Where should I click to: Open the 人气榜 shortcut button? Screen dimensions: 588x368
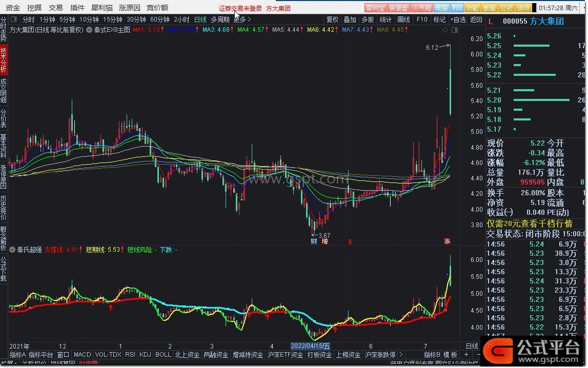pyautogui.click(x=421, y=8)
